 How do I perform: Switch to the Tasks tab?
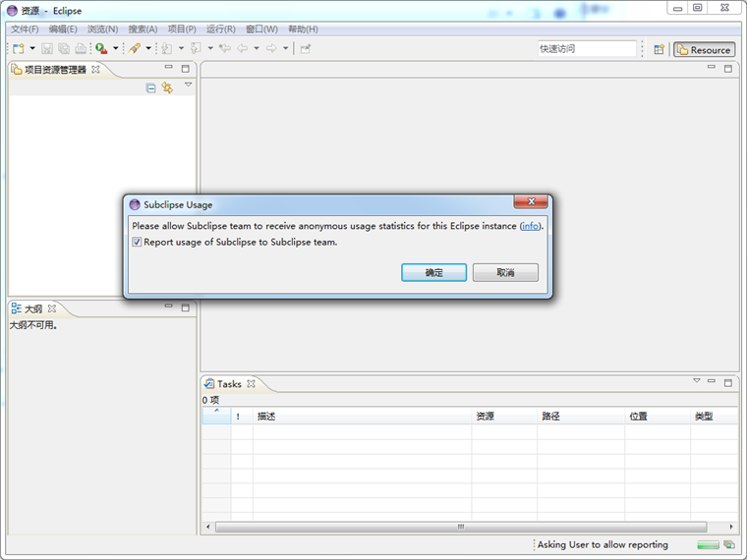click(228, 384)
